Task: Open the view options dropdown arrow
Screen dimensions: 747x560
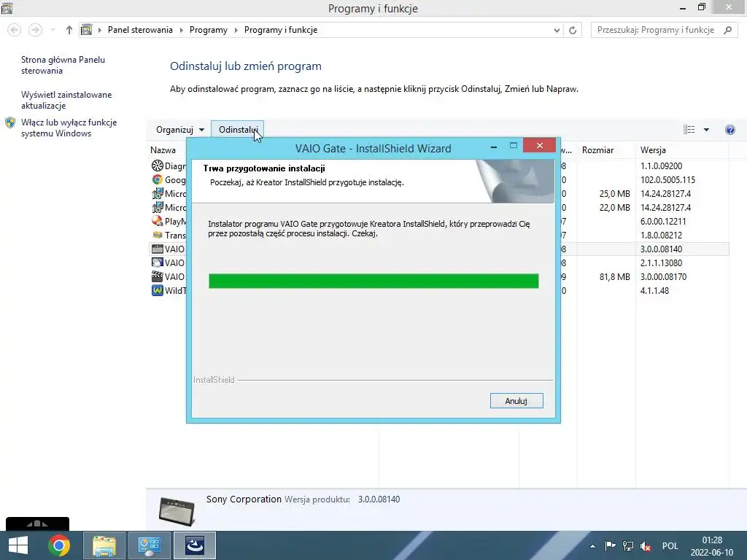Action: 706,130
